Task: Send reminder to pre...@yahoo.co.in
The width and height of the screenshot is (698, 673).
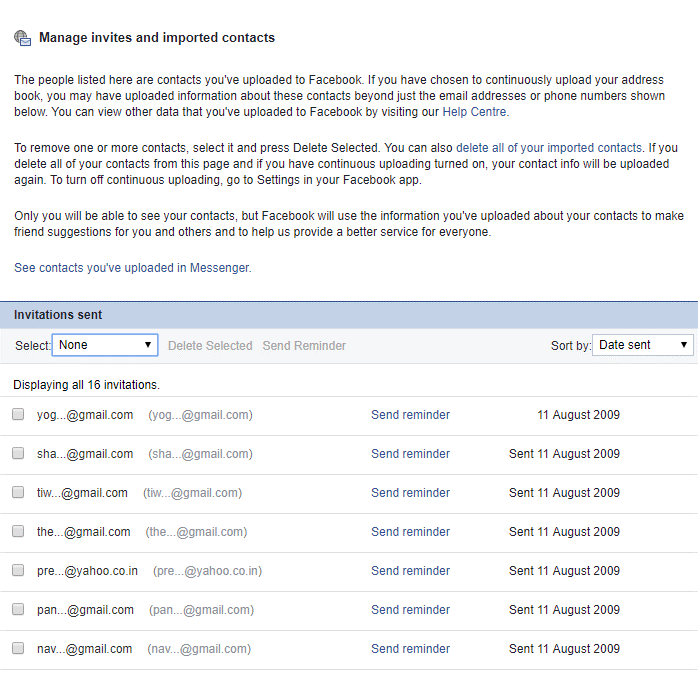Action: tap(410, 571)
